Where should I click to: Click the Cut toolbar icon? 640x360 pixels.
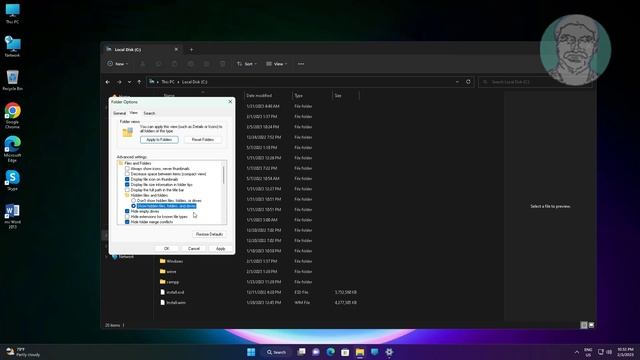click(x=142, y=64)
